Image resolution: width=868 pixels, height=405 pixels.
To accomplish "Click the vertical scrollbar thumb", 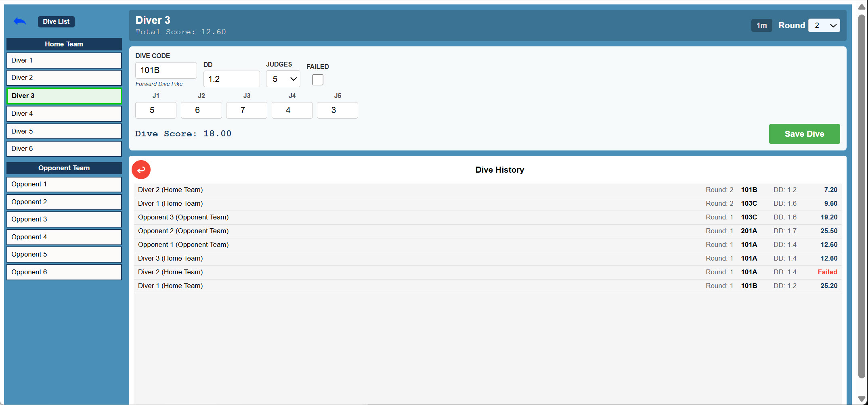I will pos(862,197).
